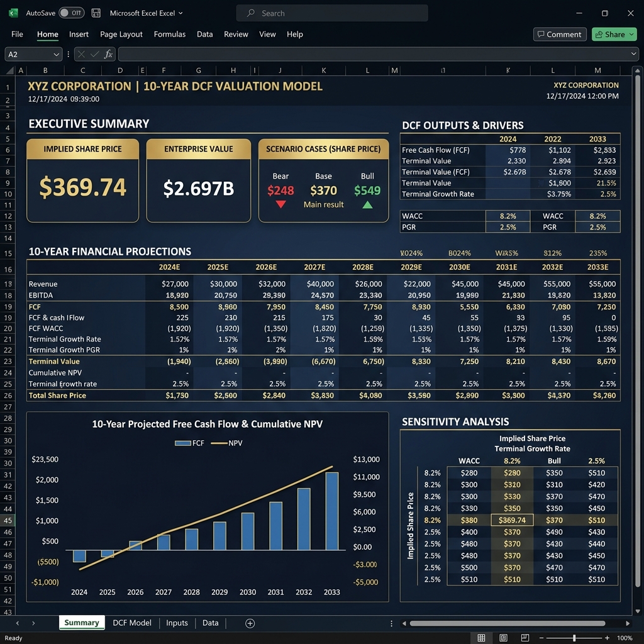Switch to Page Break Preview icon

tap(525, 638)
